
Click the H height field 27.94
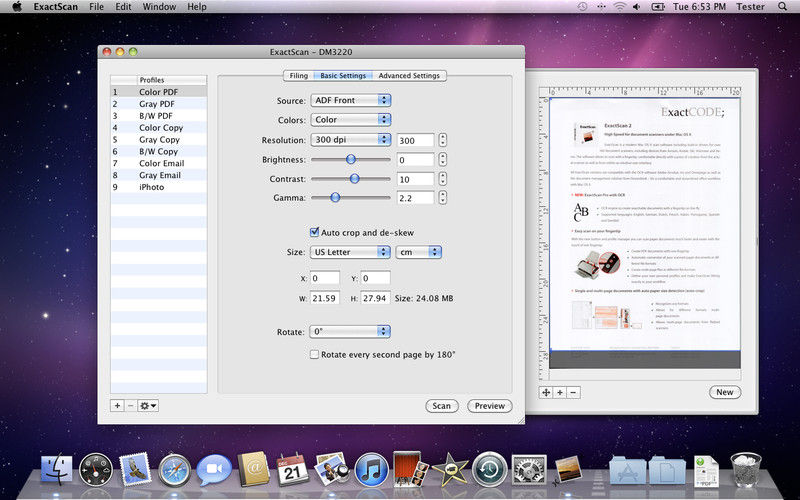(375, 298)
